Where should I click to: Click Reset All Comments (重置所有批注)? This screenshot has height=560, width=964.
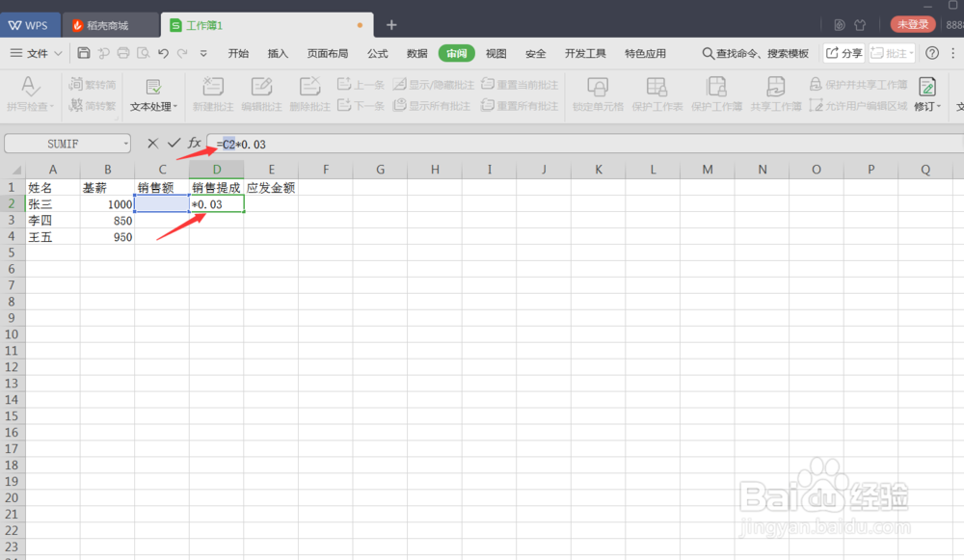(520, 105)
